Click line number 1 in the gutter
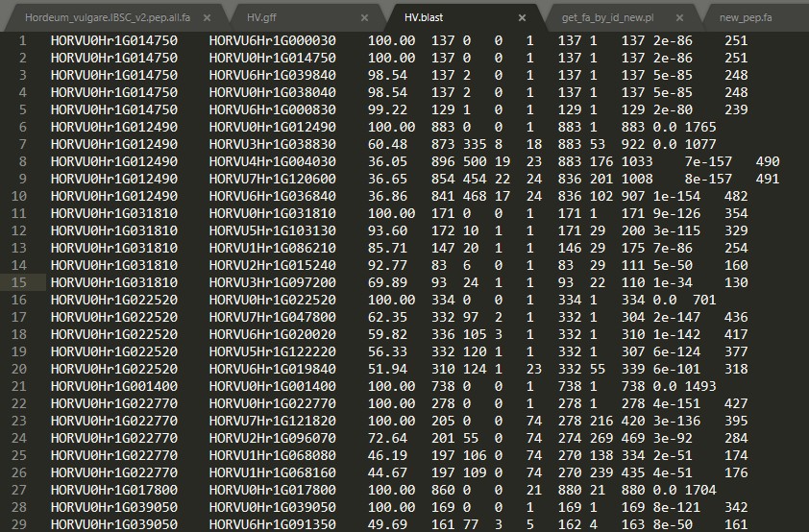The height and width of the screenshot is (532, 809). pos(22,40)
